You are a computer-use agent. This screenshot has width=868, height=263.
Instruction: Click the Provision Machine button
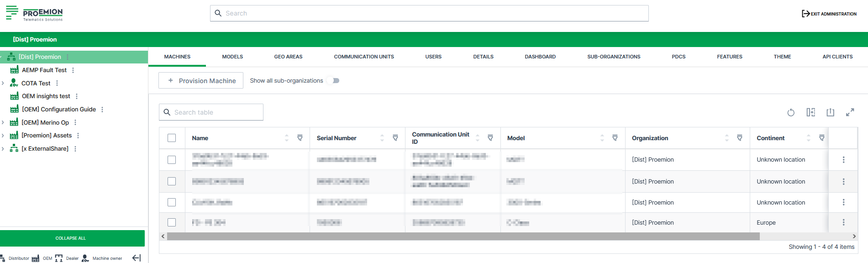tap(201, 81)
